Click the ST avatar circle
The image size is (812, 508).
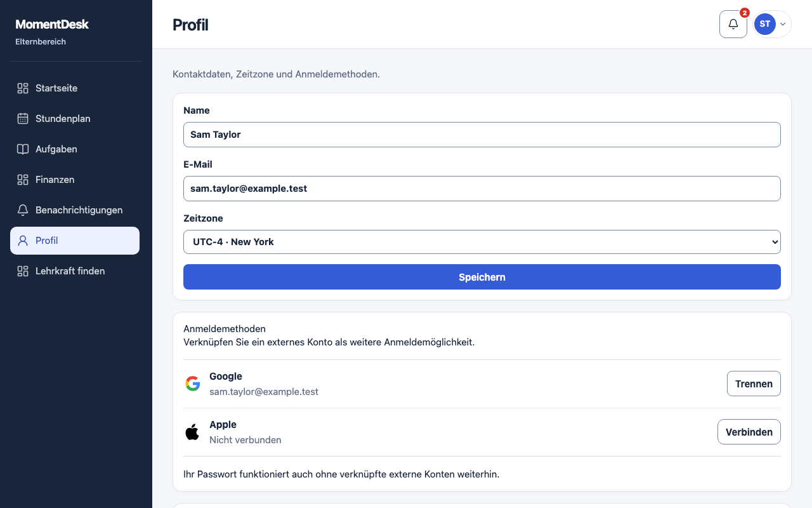coord(765,24)
